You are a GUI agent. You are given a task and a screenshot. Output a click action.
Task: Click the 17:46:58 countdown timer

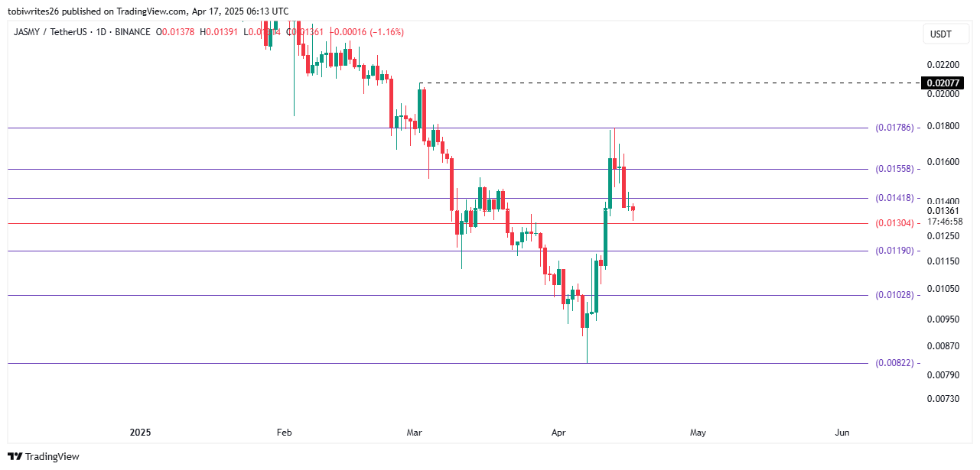[x=944, y=222]
